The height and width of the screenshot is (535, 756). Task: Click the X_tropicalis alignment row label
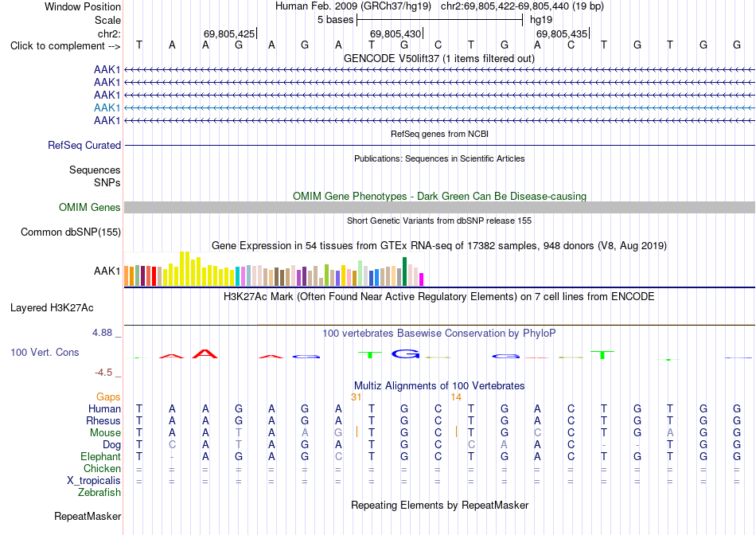[94, 481]
